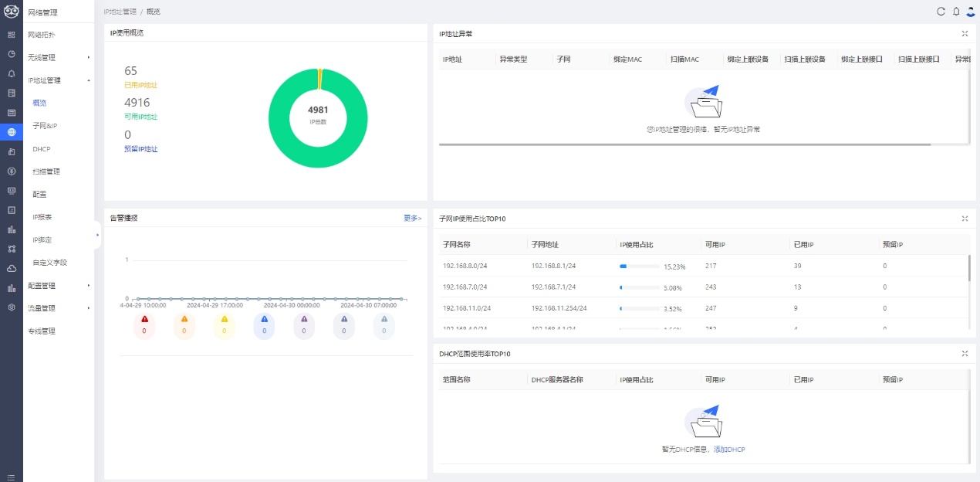Click the subnet TOP10 table vertical scrollbar
The width and height of the screenshot is (980, 482).
969,267
